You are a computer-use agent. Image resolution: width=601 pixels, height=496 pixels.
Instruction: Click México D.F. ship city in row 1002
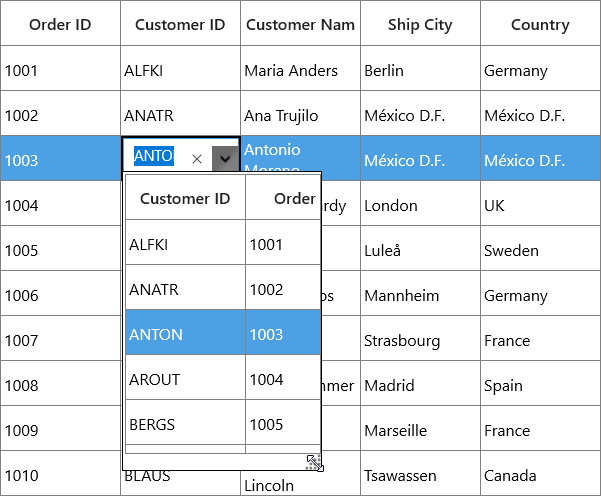pyautogui.click(x=420, y=115)
